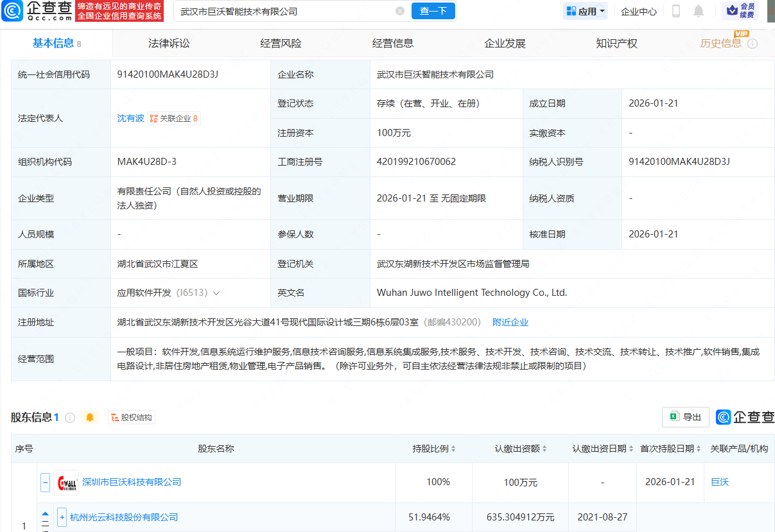
Task: Open the notification bell in header
Action: 699,11
